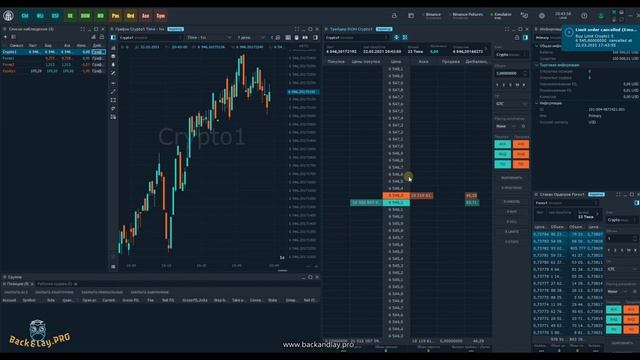Click the orange ask price cell 6 546,3
Screen dimensions: 640x360
[x=396, y=196]
